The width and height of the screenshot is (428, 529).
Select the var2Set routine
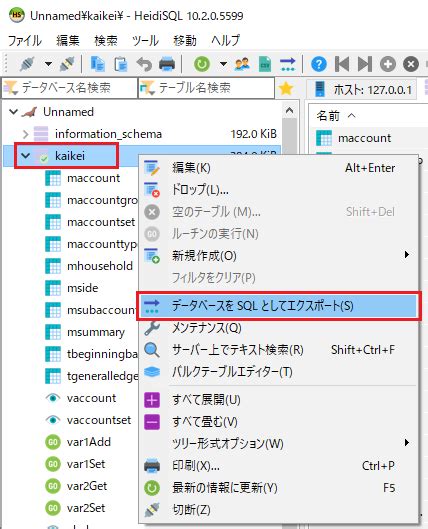pyautogui.click(x=86, y=508)
